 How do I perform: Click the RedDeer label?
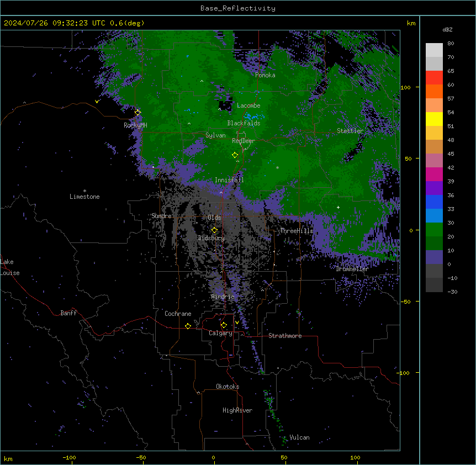click(x=244, y=141)
